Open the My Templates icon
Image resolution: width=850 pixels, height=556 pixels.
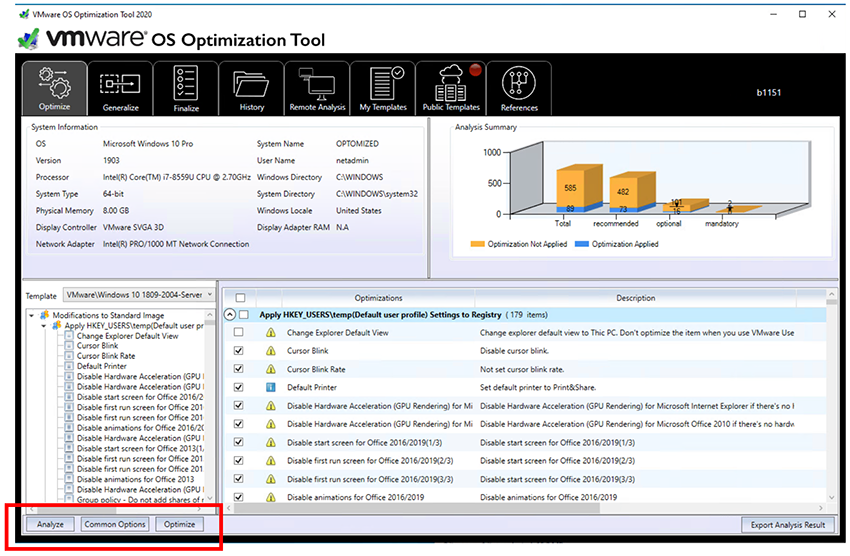(385, 83)
